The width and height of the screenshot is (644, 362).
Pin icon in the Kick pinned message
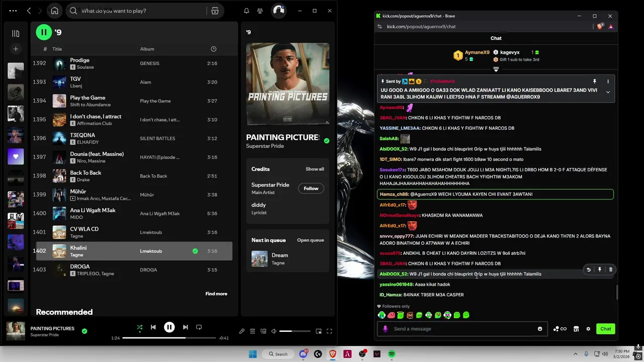click(594, 81)
